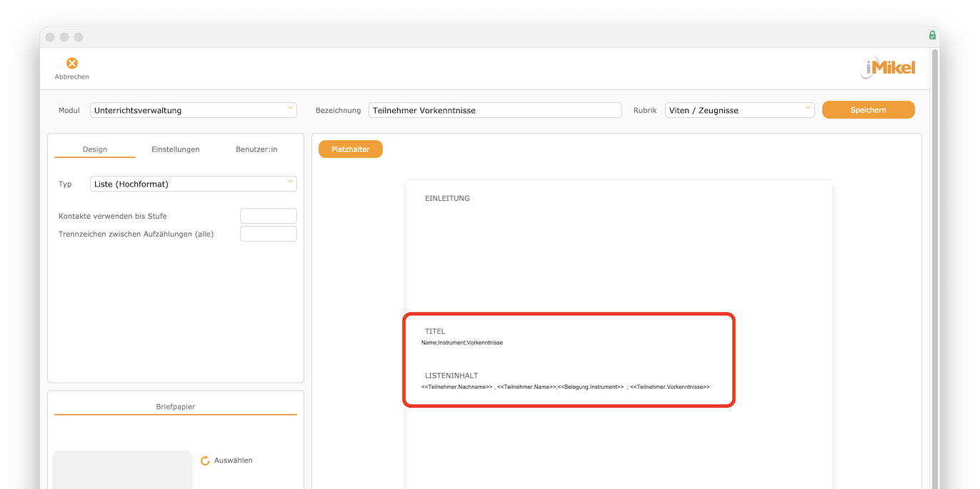The height and width of the screenshot is (489, 980).
Task: Focus the Kontakte verwenden bis Stufe field
Action: [268, 216]
